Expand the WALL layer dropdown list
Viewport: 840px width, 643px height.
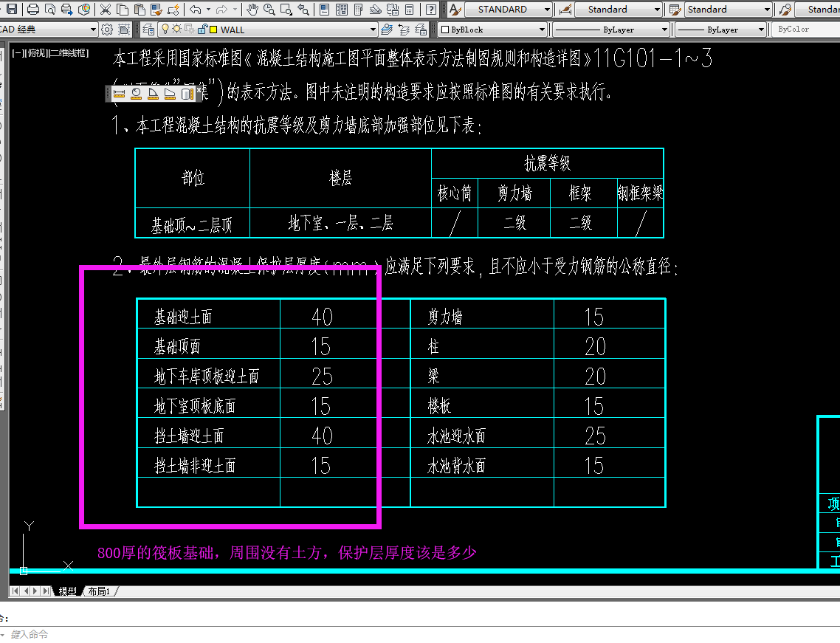click(x=373, y=30)
